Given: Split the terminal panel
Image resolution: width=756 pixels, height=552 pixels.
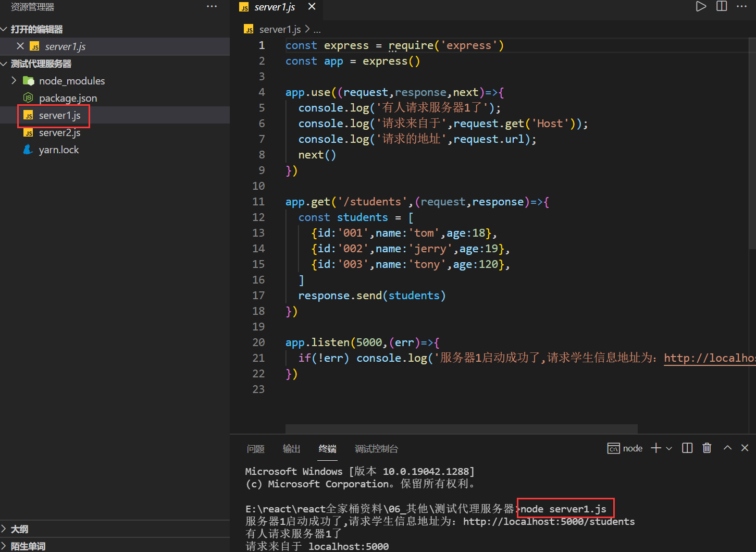Looking at the screenshot, I should point(687,448).
